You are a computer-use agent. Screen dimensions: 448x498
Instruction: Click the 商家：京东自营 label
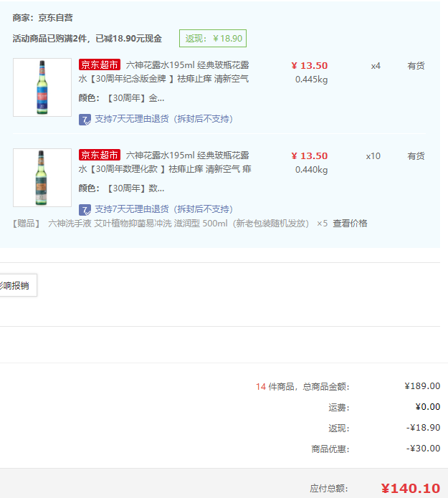[x=43, y=18]
